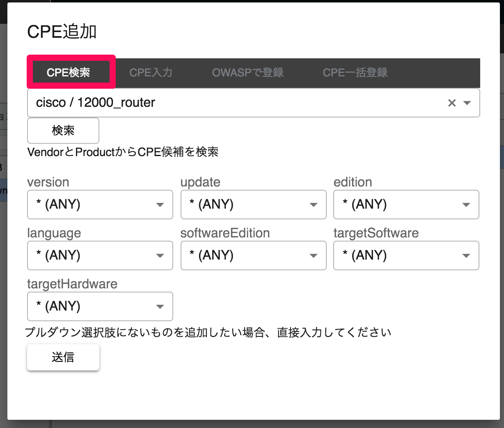Click the 検索 button

[63, 131]
